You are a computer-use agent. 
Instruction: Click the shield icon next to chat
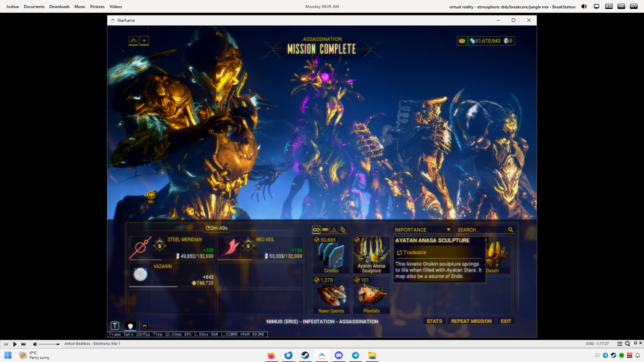point(130,326)
